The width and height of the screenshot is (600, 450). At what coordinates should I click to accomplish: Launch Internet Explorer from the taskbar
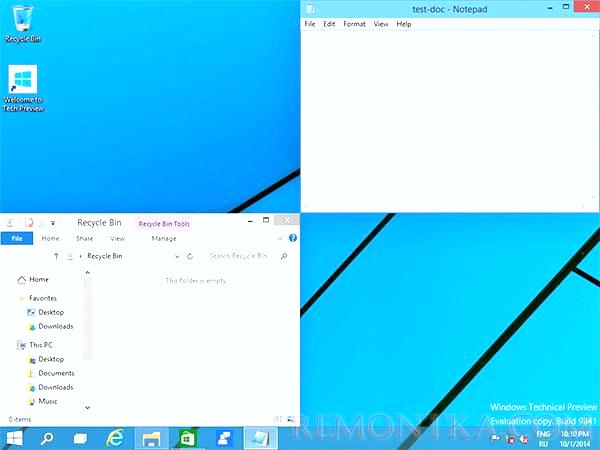115,439
